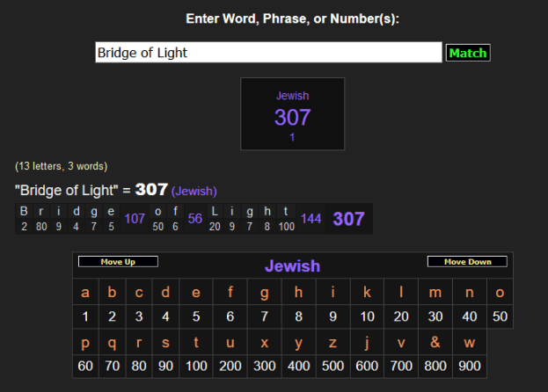Click the word total 144 for Light
The image size is (548, 392).
click(x=311, y=219)
